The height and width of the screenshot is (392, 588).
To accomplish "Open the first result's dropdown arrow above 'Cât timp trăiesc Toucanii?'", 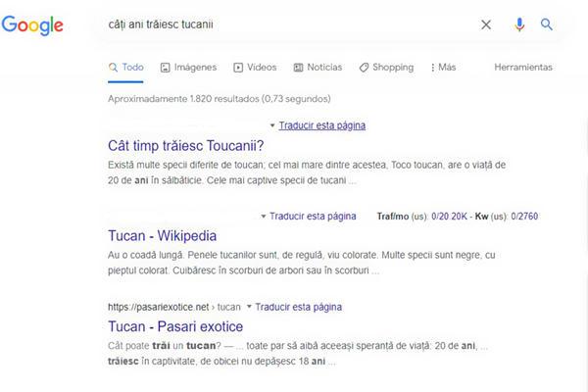I will click(x=272, y=125).
